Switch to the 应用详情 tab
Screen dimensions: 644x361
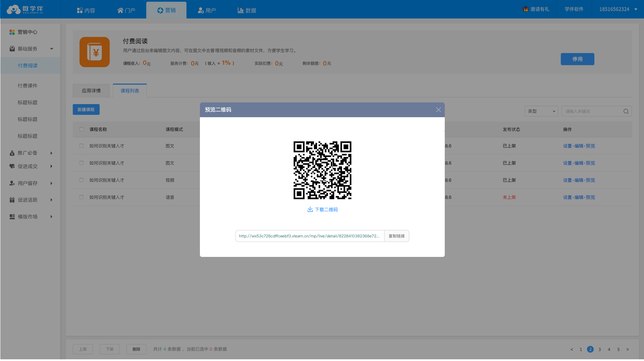tap(91, 91)
